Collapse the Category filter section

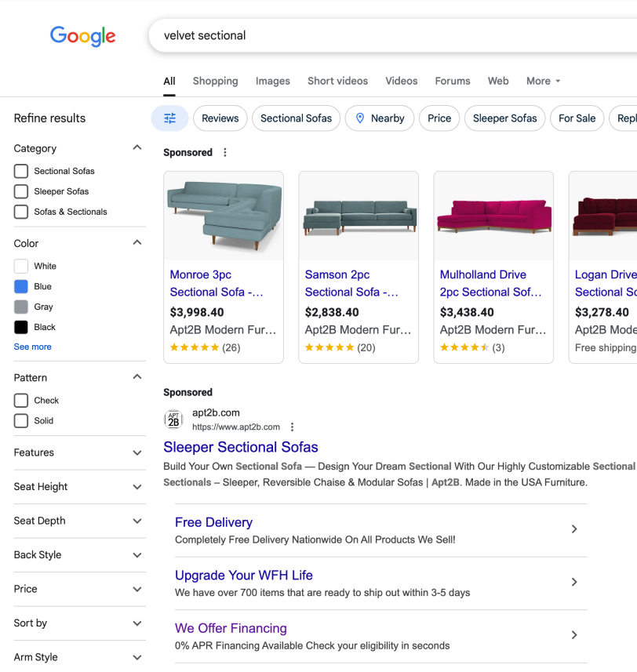pyautogui.click(x=137, y=148)
